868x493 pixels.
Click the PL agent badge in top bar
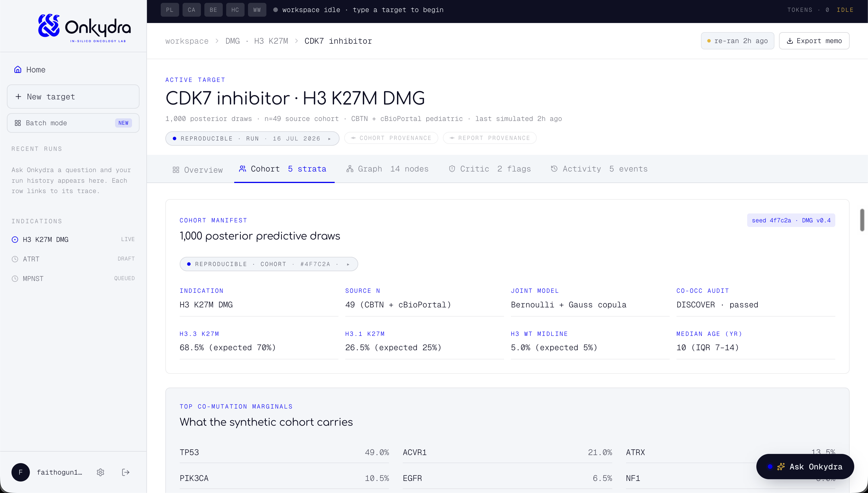coord(170,10)
